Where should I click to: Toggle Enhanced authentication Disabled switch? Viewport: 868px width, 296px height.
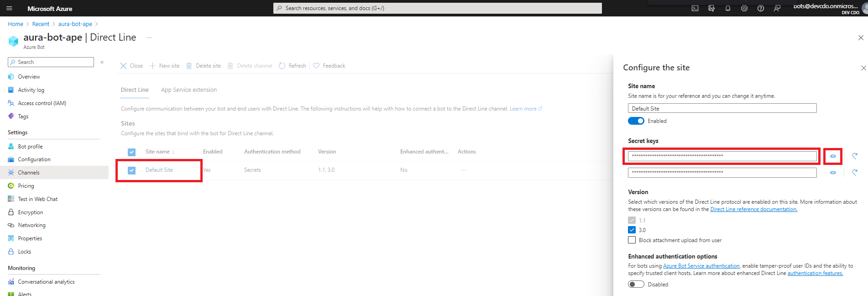pyautogui.click(x=636, y=284)
